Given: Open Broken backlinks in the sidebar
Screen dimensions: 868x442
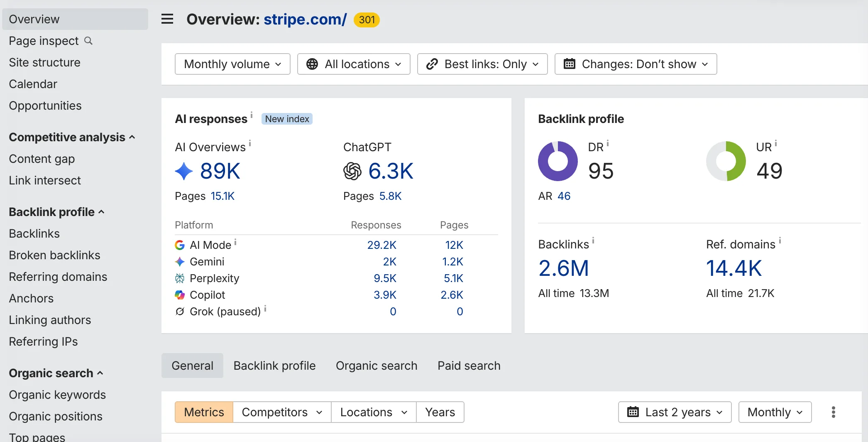Looking at the screenshot, I should 55,255.
